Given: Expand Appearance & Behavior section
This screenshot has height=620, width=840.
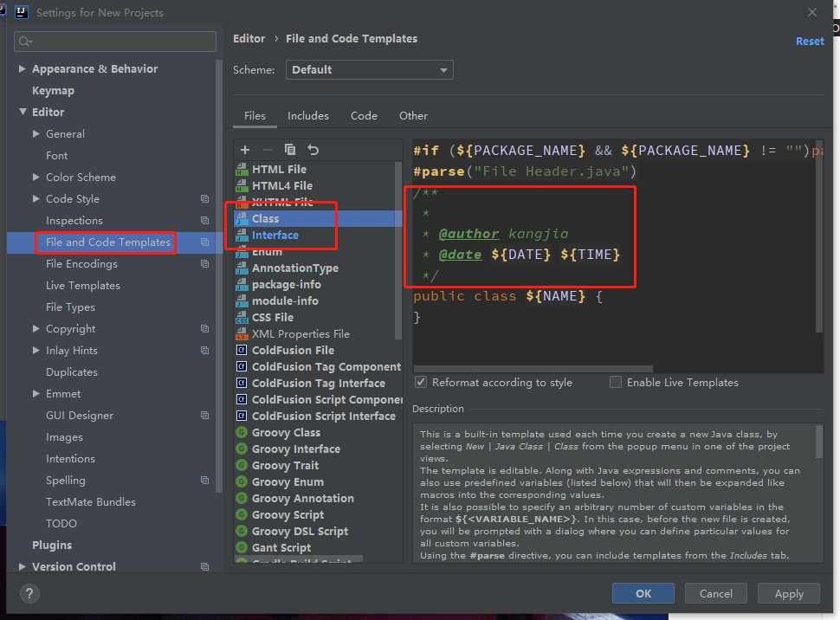Looking at the screenshot, I should [x=22, y=68].
